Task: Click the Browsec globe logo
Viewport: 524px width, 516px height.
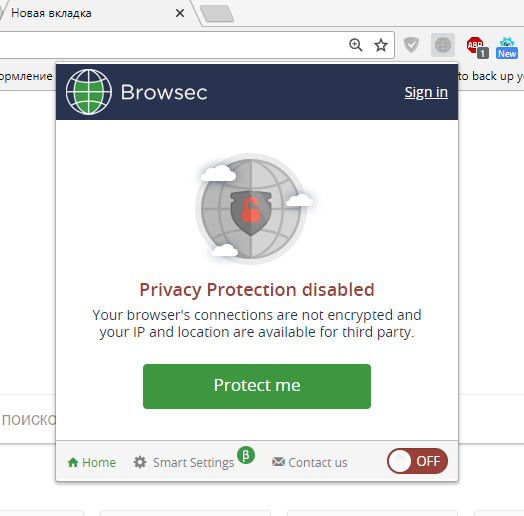Action: (89, 92)
